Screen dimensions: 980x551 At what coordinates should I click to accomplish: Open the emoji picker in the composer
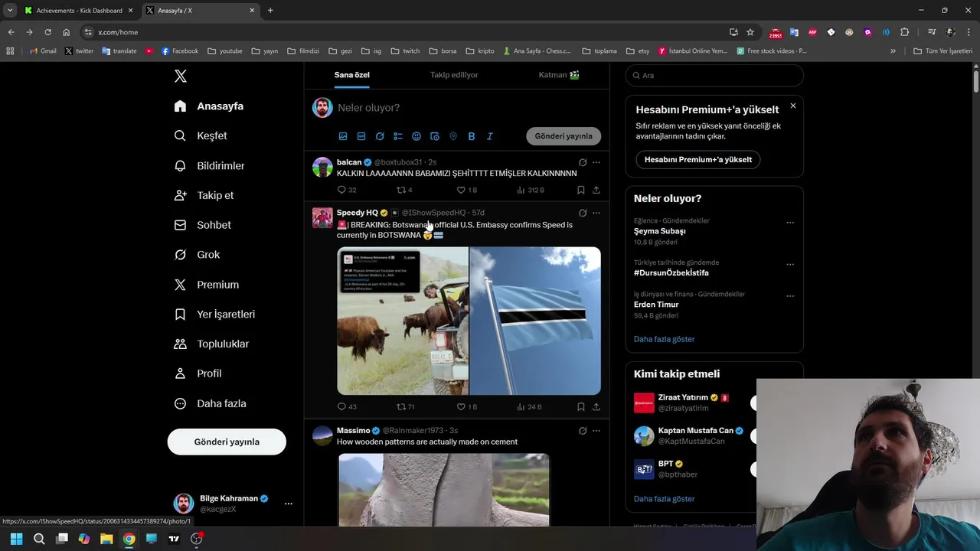(416, 136)
